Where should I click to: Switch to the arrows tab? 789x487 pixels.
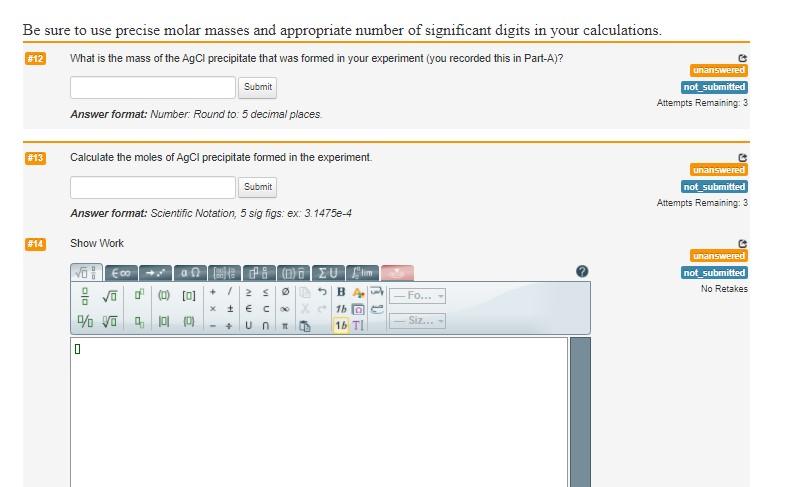point(155,273)
